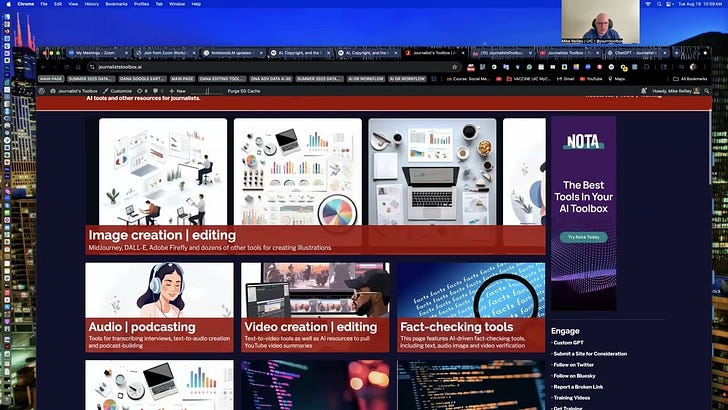
Task: Open the Image creation | editing heading
Action: pos(162,235)
